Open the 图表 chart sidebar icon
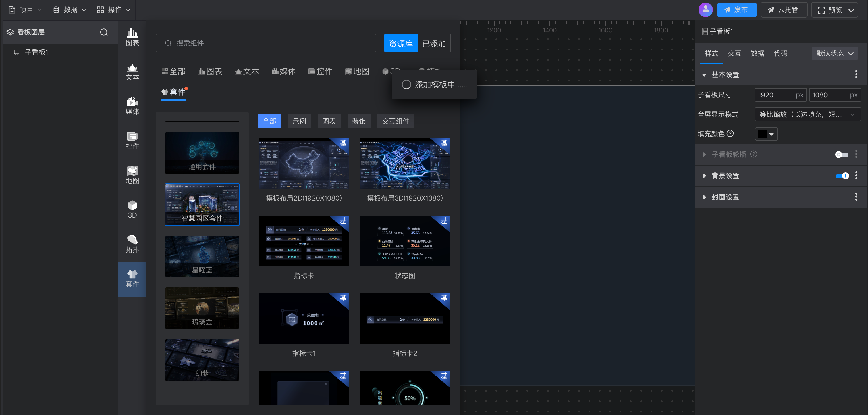The height and width of the screenshot is (415, 868). pos(132,37)
